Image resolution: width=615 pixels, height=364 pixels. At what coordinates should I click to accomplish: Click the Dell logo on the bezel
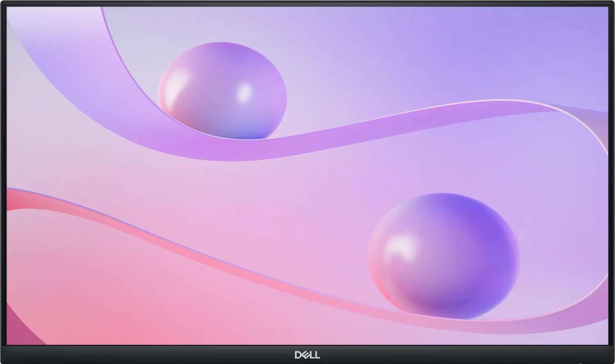(x=307, y=355)
